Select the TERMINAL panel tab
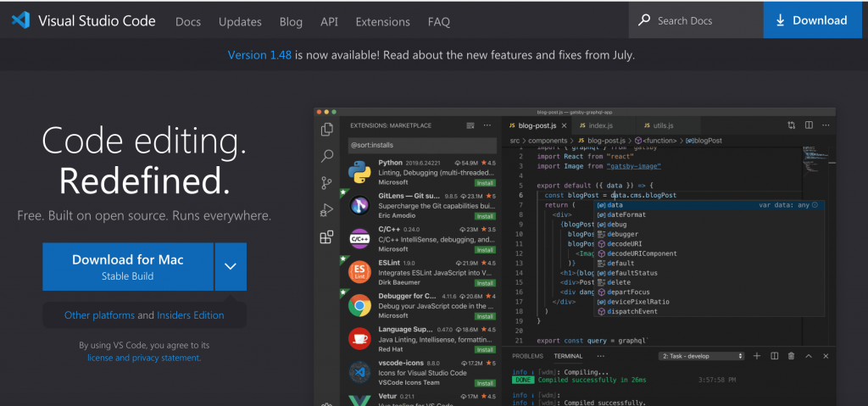 tap(568, 356)
